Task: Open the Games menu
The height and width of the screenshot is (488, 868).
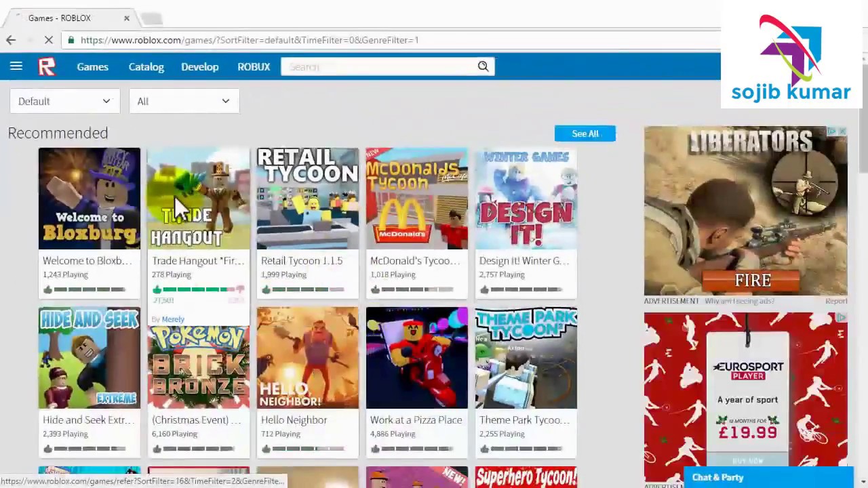Action: coord(92,66)
